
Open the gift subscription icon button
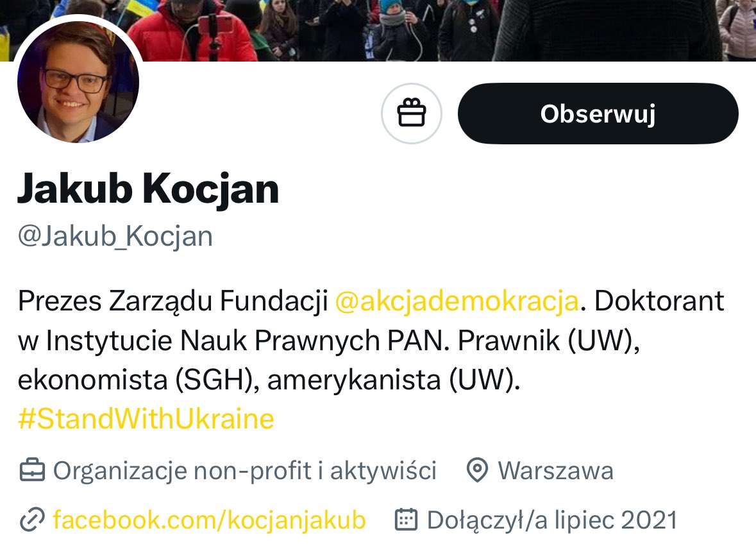[411, 114]
